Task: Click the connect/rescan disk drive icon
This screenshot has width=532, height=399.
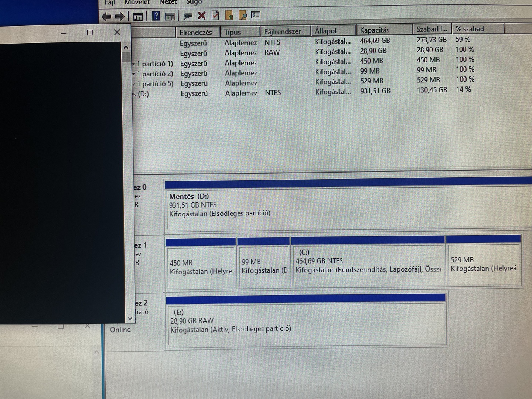Action: click(188, 16)
